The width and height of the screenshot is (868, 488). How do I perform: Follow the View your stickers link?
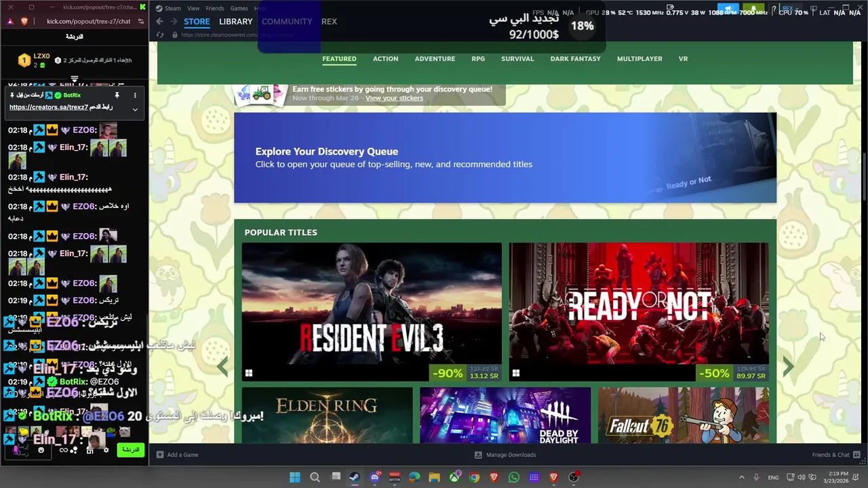[394, 98]
